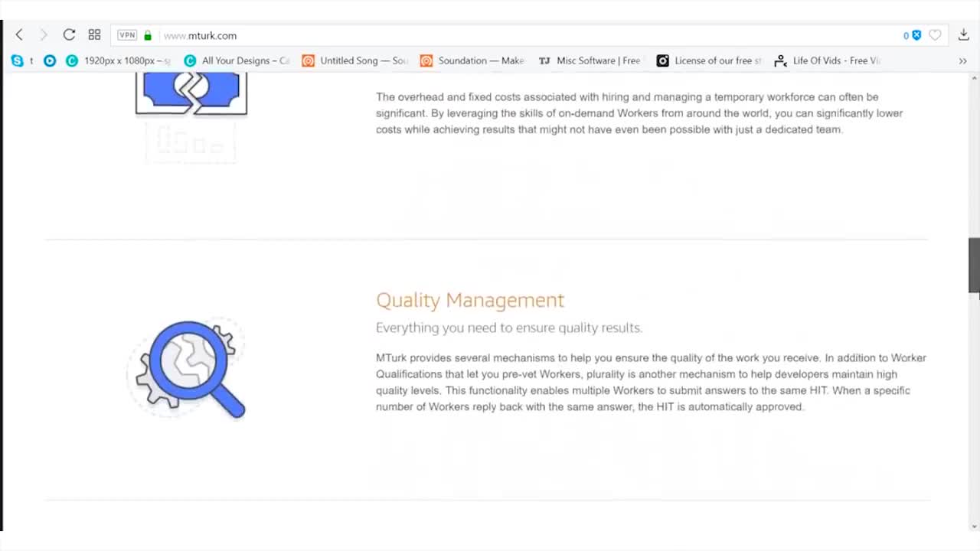Click the 'Quality Management' heading
Viewport: 980px width, 551px height.
(x=470, y=300)
